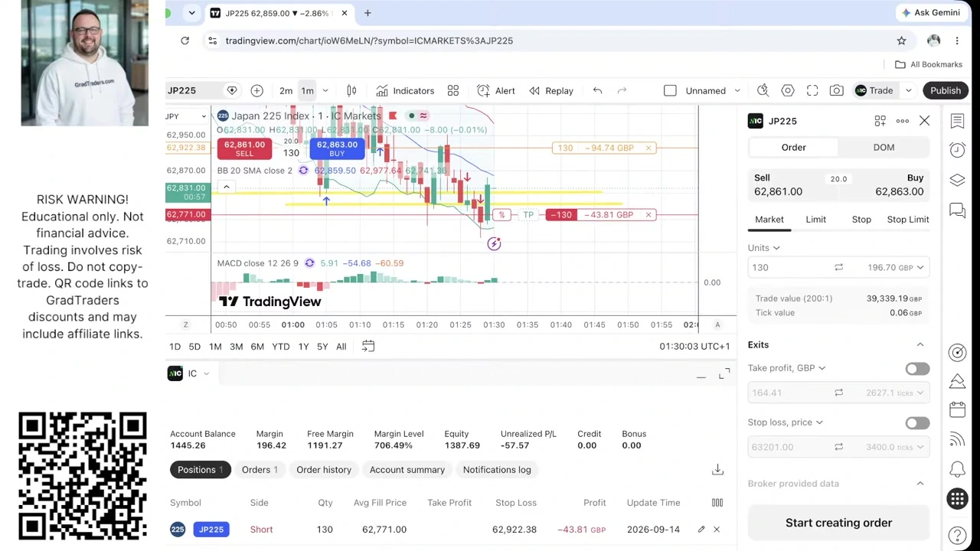The height and width of the screenshot is (551, 980).
Task: Open new browser tab
Action: click(x=367, y=13)
